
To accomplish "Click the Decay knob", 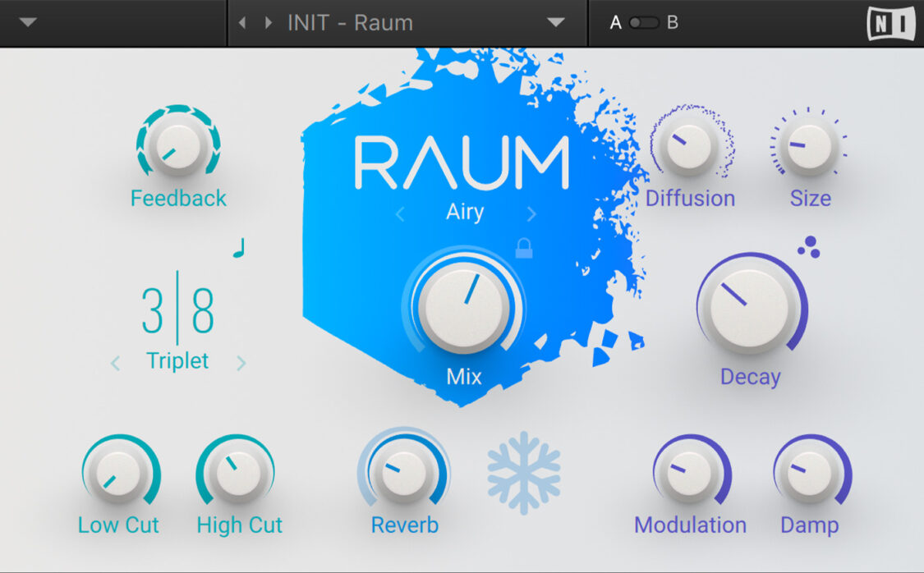I will (749, 306).
